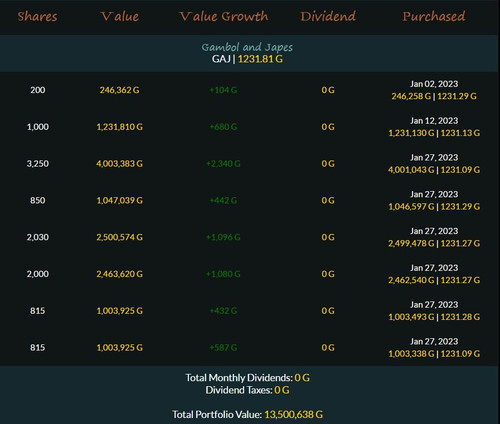Click the Purchased column header
The image size is (500, 424).
pos(434,16)
